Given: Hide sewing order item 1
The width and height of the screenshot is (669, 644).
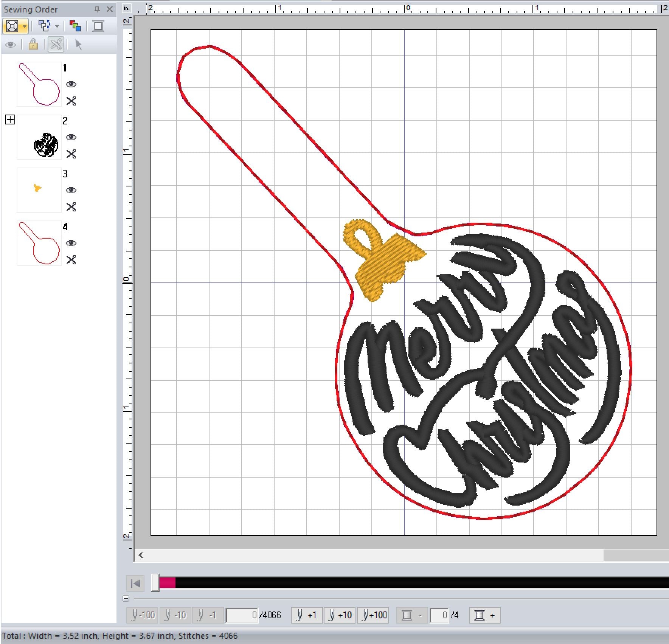Looking at the screenshot, I should pyautogui.click(x=71, y=84).
